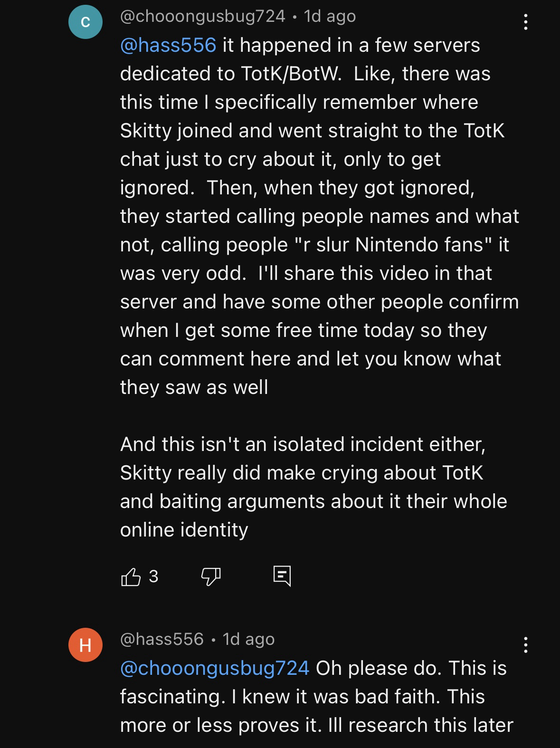Open the 1d ago timestamp on hass556's reply
Image resolution: width=560 pixels, height=748 pixels.
[249, 639]
